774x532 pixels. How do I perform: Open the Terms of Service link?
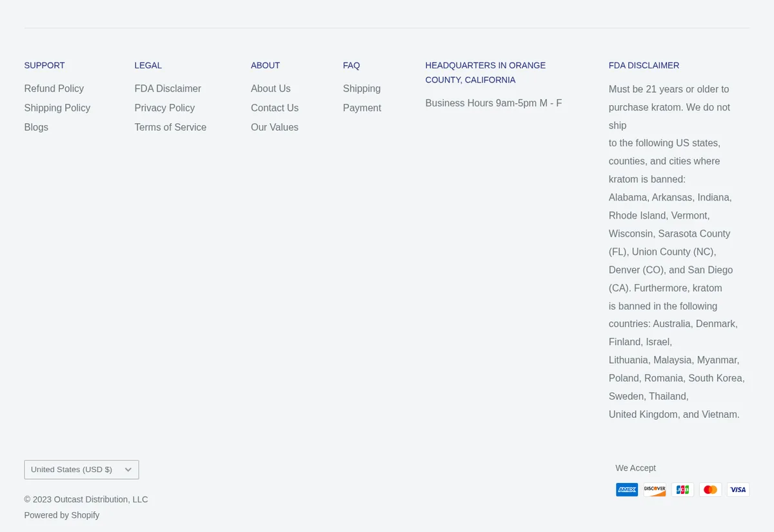(170, 127)
